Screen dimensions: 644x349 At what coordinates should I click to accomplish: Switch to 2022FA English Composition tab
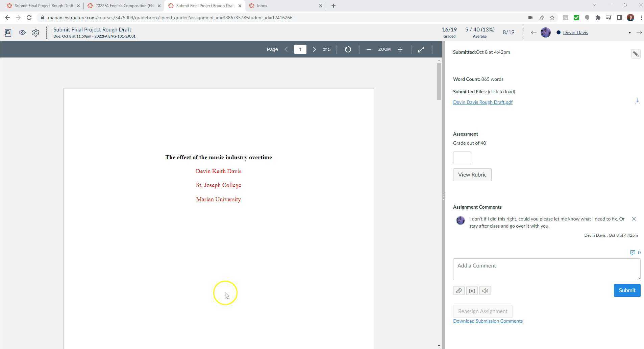coord(124,6)
